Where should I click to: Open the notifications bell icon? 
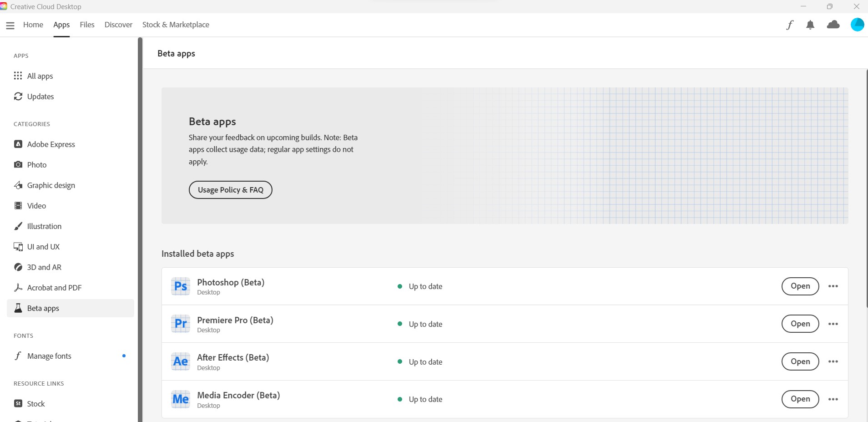(811, 25)
